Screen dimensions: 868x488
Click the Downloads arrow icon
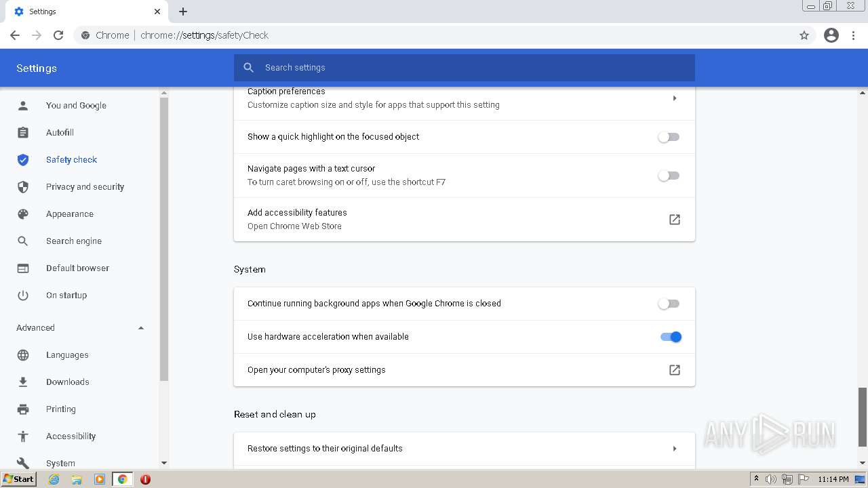(x=23, y=382)
